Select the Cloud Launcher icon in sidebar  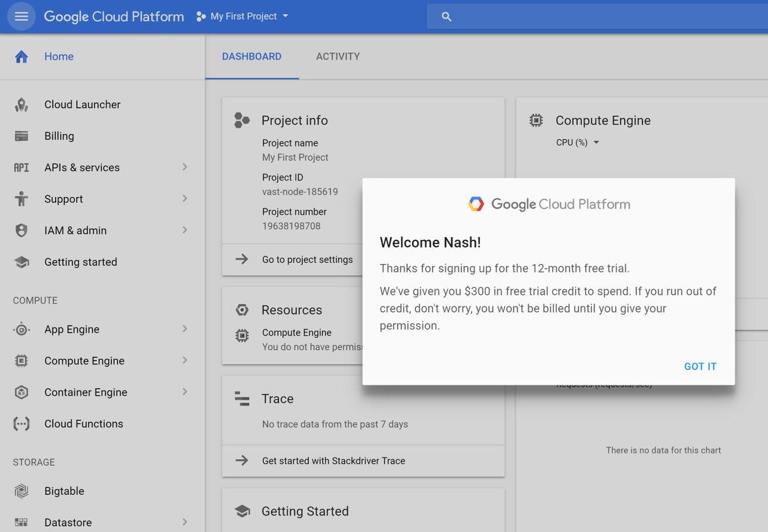pos(20,104)
